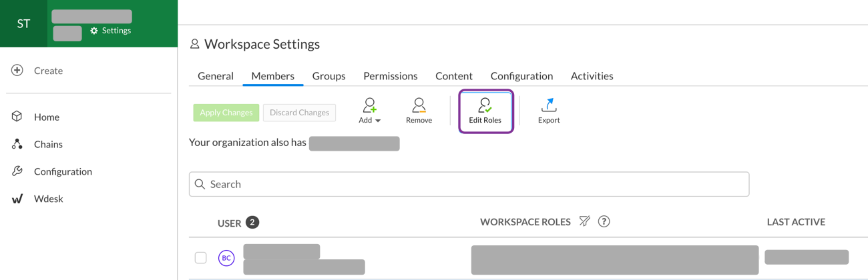Open Configuration in the left sidebar
The image size is (868, 280).
pyautogui.click(x=63, y=171)
